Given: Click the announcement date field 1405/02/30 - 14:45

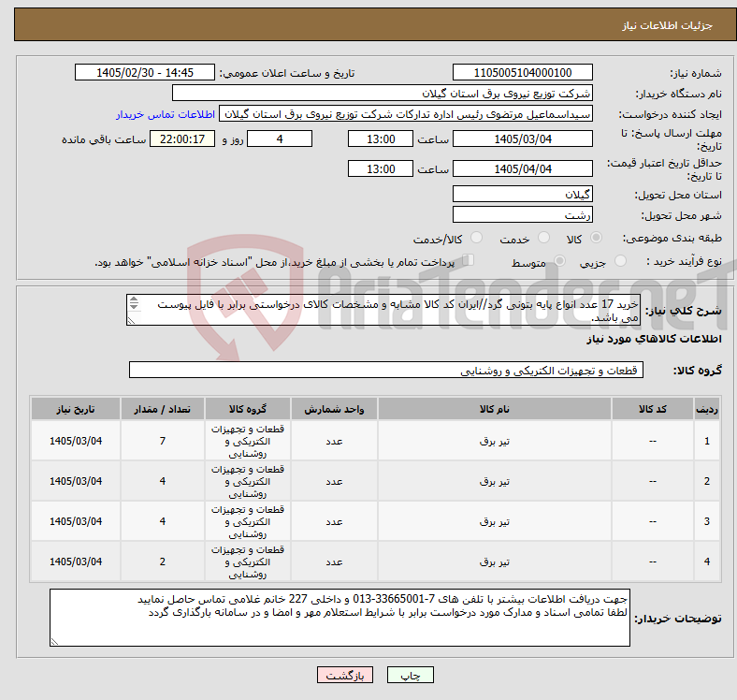Looking at the screenshot, I should 145,72.
